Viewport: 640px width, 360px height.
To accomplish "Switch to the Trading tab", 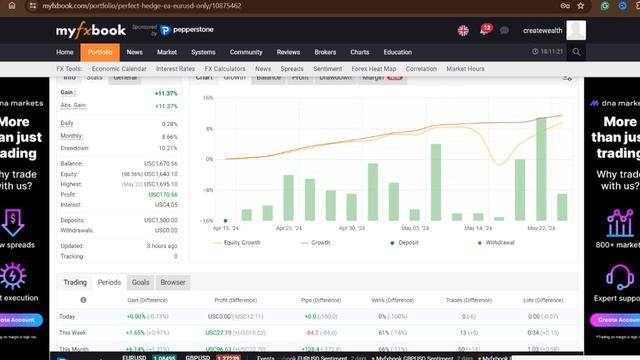I will click(75, 282).
